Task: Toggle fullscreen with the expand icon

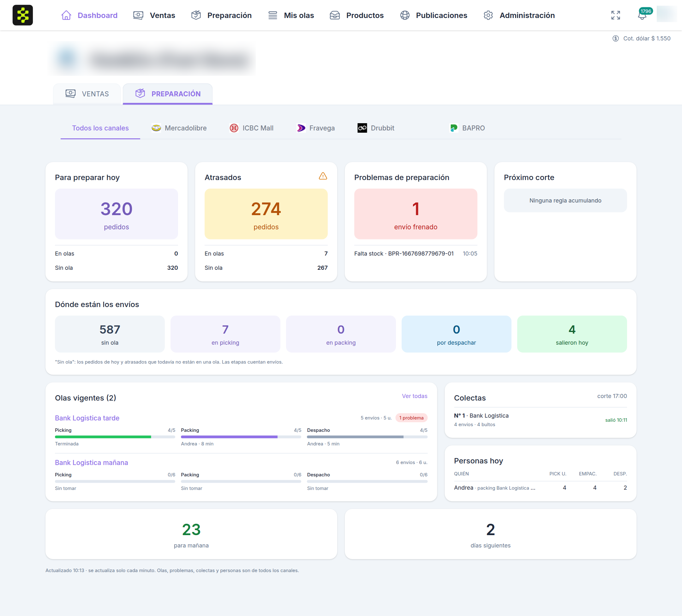Action: [616, 15]
